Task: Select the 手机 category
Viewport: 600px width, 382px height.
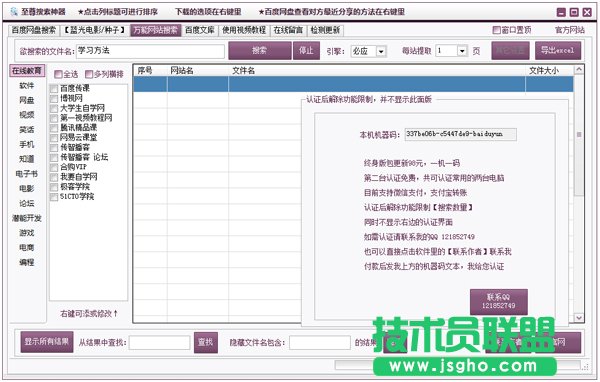Action: click(x=27, y=144)
